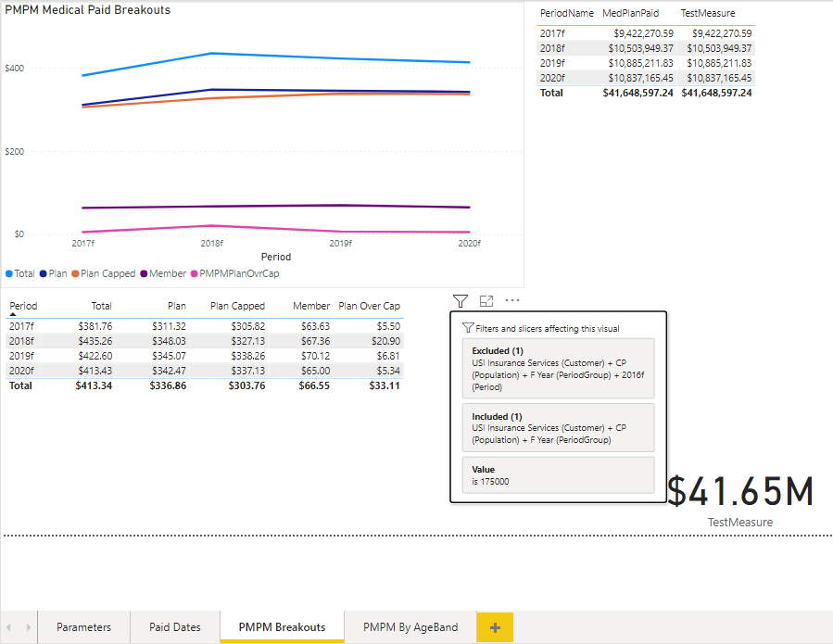Click the Plan legend dark blue marker

(x=43, y=273)
